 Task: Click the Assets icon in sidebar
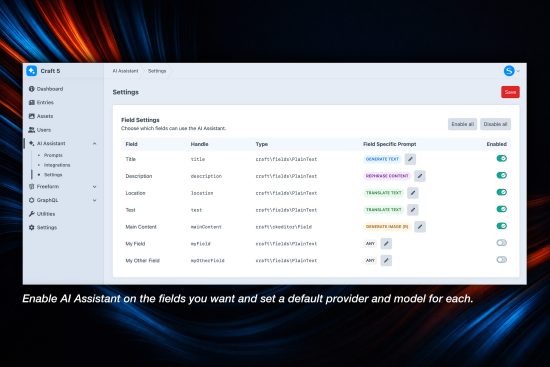pos(32,116)
